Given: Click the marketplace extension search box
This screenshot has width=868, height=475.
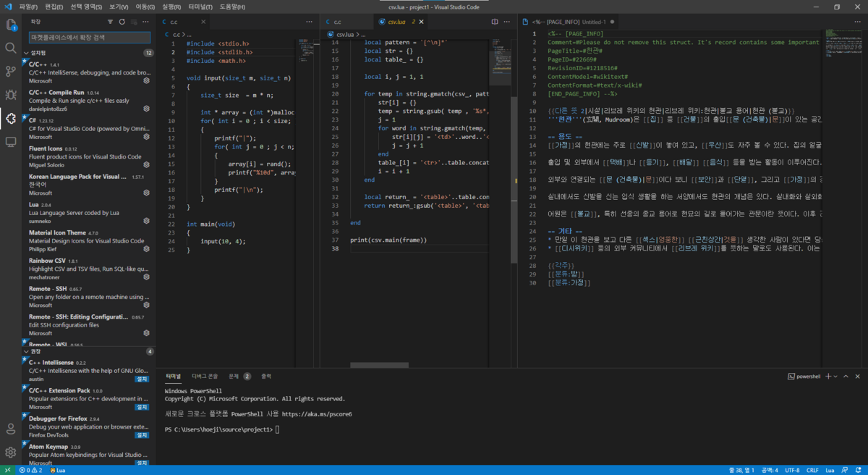Looking at the screenshot, I should 90,37.
